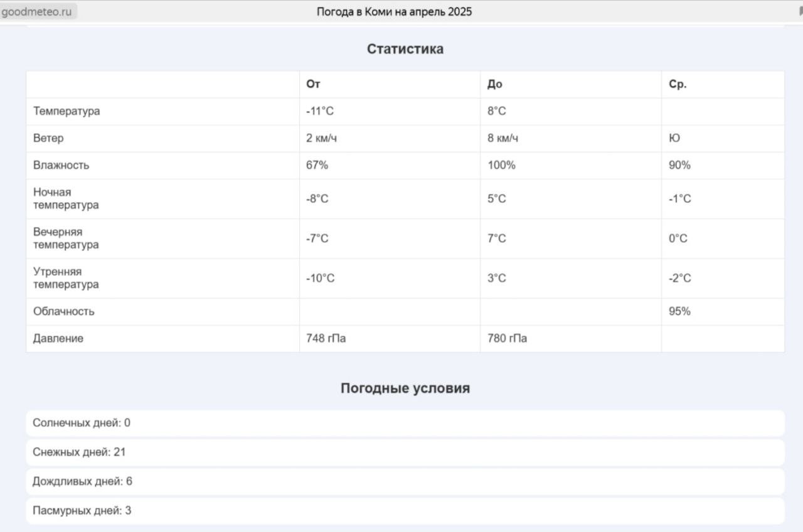Screen dimensions: 803x532
Task: Click the Статистика heading
Action: coord(405,49)
